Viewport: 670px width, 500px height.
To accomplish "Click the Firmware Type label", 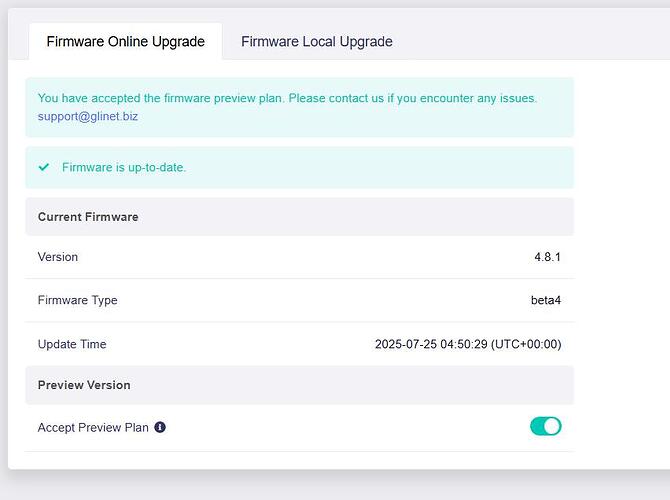I will [x=77, y=300].
